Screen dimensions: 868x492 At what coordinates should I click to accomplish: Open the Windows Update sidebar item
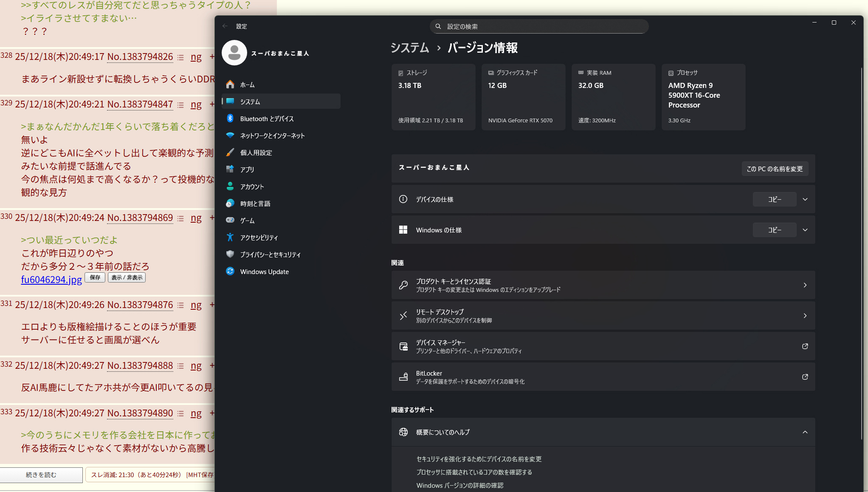click(264, 271)
